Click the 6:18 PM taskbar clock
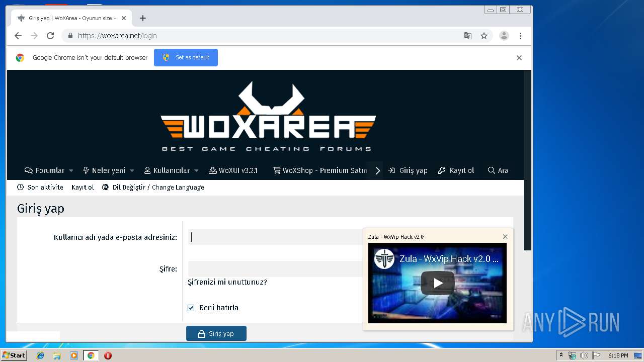This screenshot has height=362, width=644. click(x=618, y=355)
